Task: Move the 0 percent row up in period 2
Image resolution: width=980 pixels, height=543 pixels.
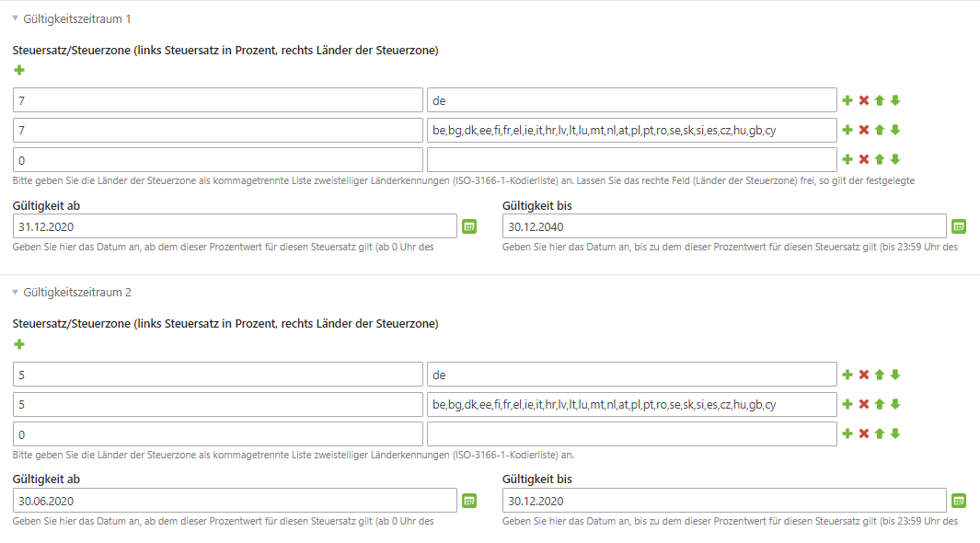Action: click(880, 433)
